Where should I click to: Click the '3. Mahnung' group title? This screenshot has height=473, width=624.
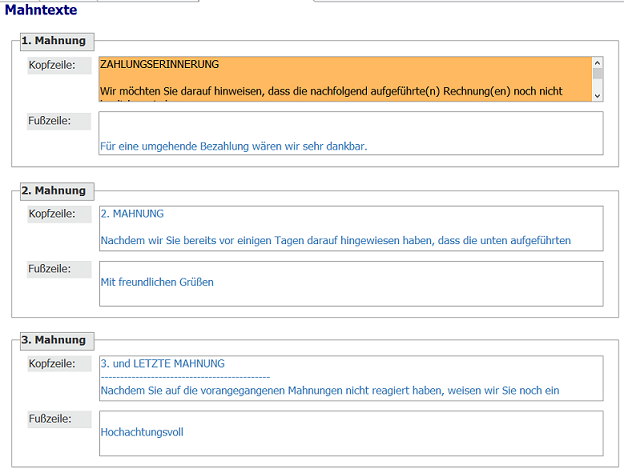(x=54, y=340)
